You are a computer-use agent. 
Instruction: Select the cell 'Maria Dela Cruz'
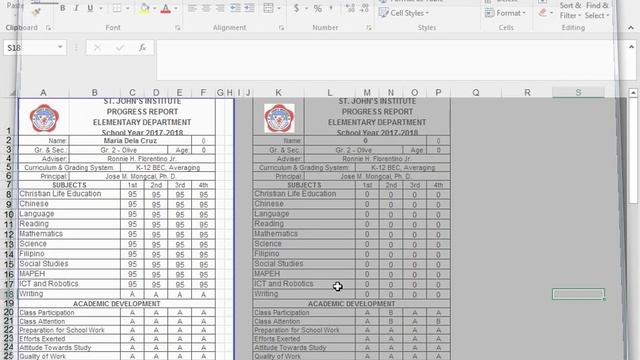point(130,140)
